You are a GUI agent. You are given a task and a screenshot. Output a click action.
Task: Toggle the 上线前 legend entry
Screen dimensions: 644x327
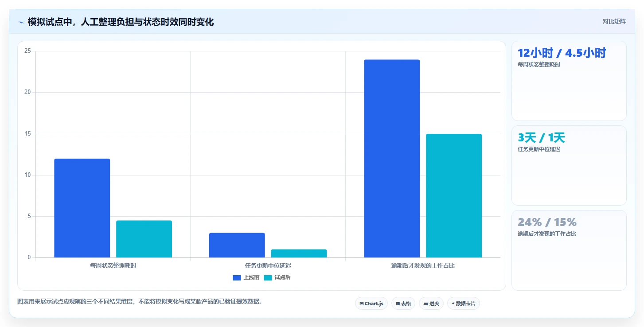point(246,277)
